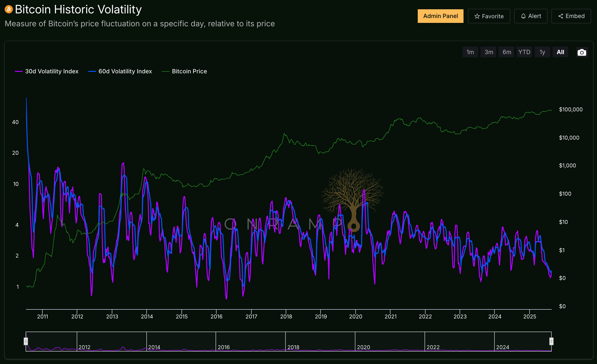Click the right range slider handle
597x364 pixels.
[x=551, y=341]
